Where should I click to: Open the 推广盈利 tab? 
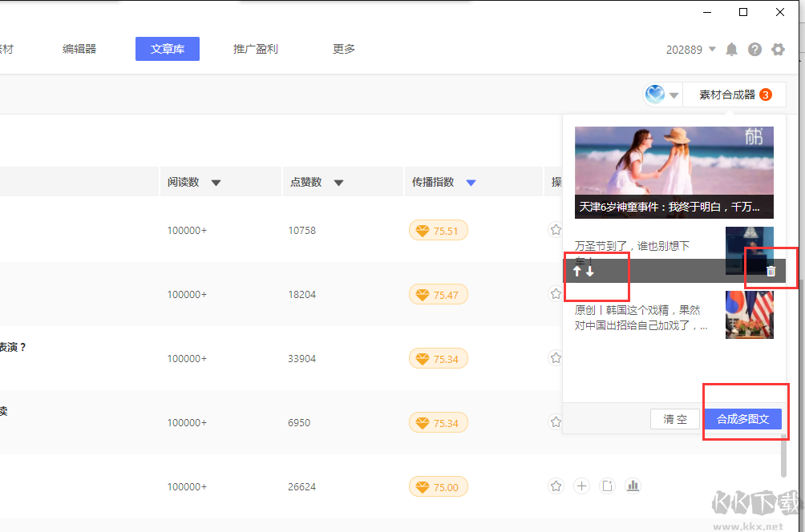(255, 49)
